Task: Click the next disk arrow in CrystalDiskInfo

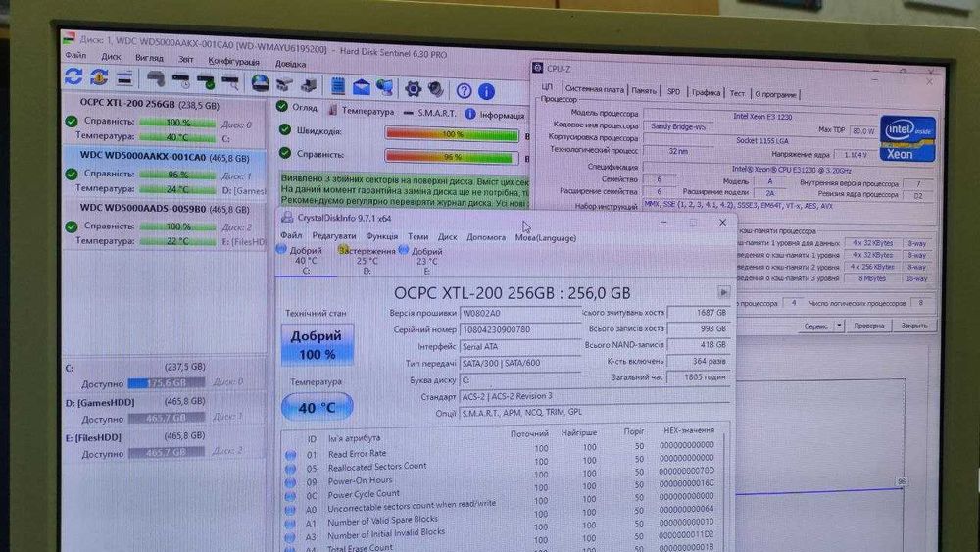Action: [x=723, y=292]
